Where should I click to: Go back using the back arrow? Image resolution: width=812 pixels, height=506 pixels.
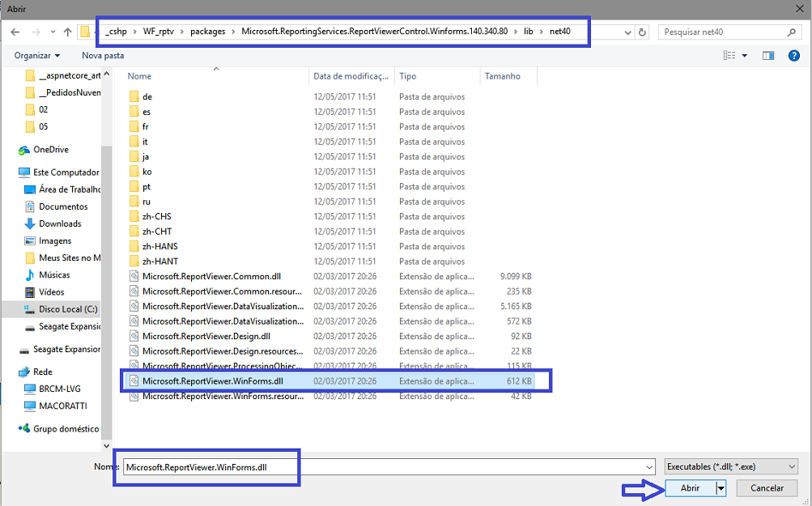pos(15,32)
